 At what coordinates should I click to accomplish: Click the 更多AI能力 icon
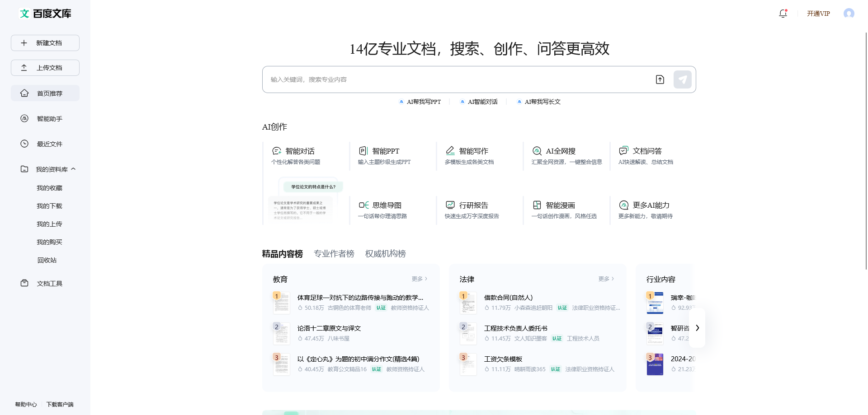tap(623, 205)
